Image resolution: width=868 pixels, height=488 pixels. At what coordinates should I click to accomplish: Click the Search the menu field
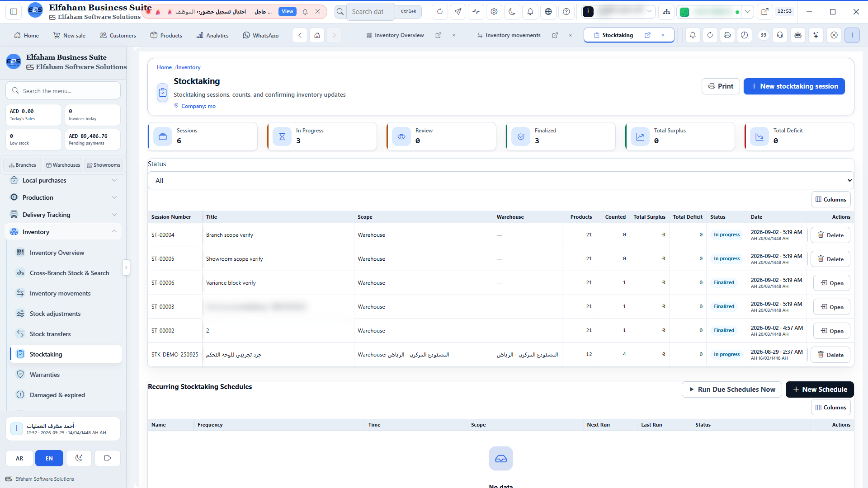[63, 90]
